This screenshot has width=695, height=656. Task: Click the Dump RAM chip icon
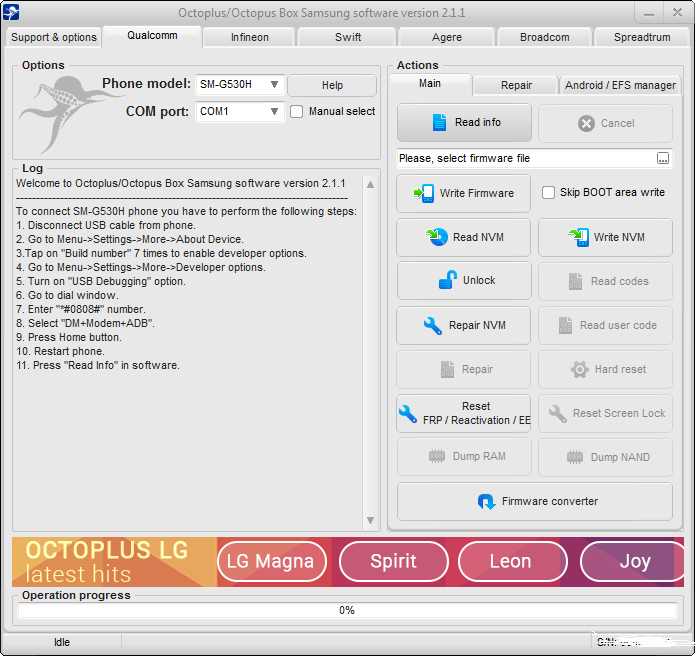pos(437,456)
